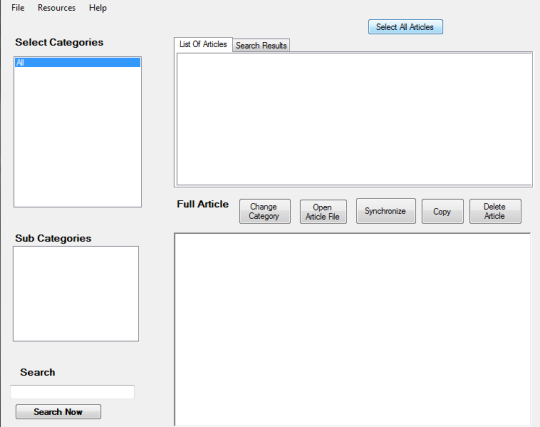The image size is (540, 427).
Task: Click the Change Category button
Action: tap(265, 211)
